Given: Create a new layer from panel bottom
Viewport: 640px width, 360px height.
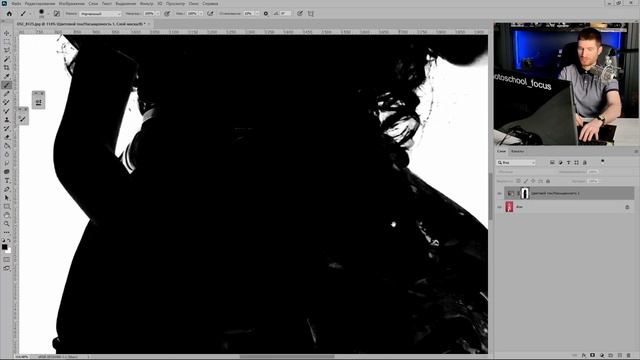Looking at the screenshot, I should 620,356.
